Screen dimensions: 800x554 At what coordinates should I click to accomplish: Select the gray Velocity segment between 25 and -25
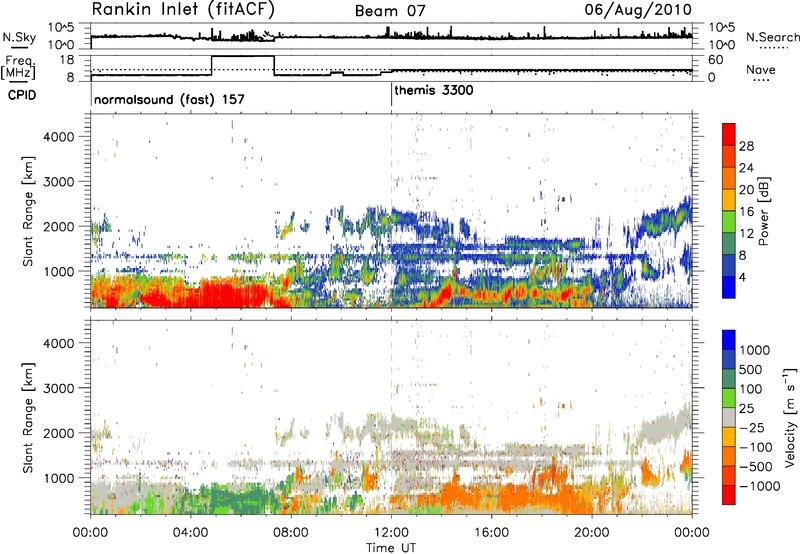pyautogui.click(x=729, y=417)
